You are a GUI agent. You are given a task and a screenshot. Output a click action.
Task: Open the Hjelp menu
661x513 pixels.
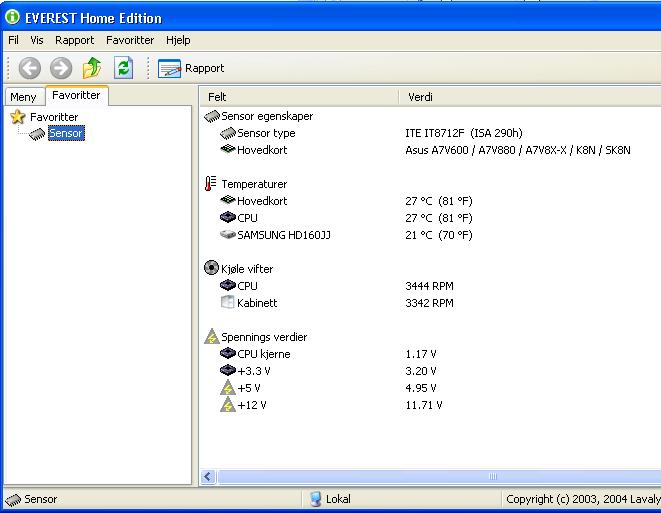(178, 40)
